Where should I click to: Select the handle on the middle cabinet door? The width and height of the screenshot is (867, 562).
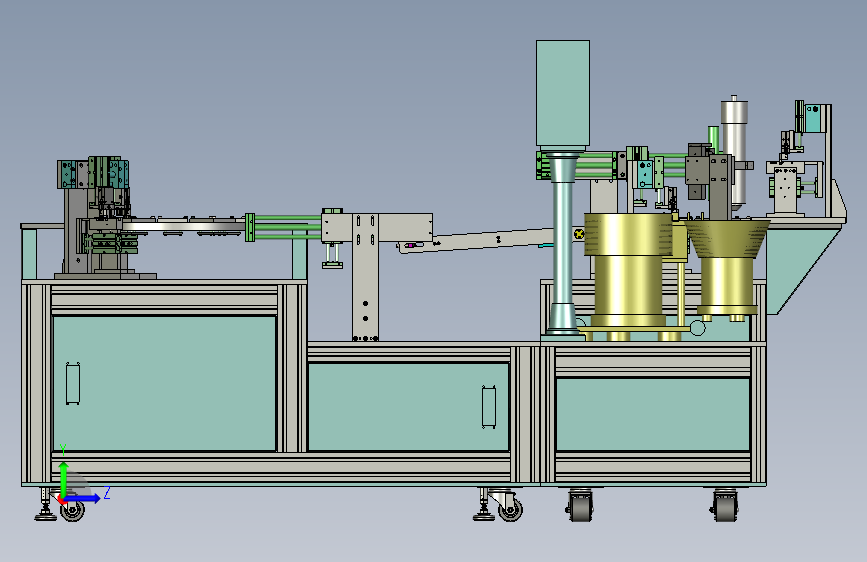tap(489, 407)
